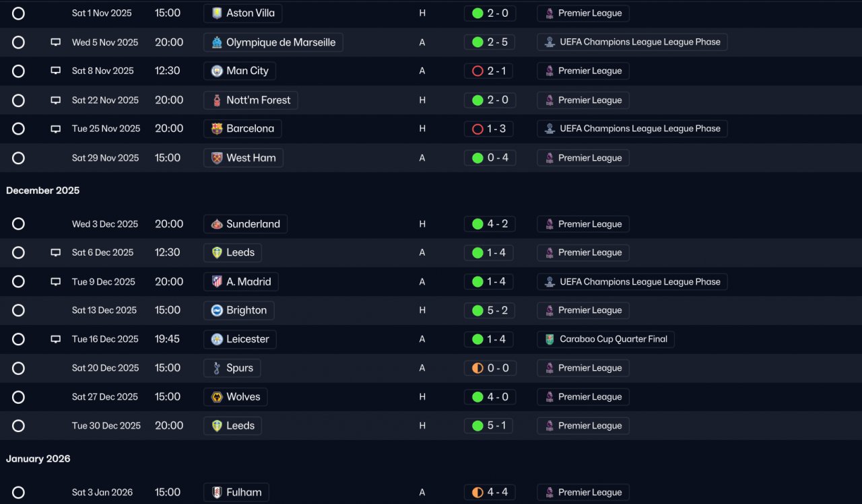
Task: Open the Man City team link
Action: pos(240,71)
